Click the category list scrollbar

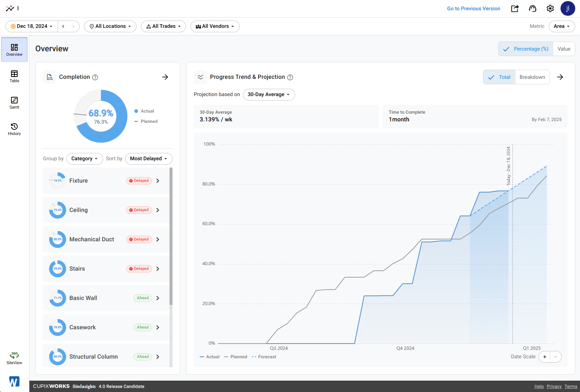point(171,236)
